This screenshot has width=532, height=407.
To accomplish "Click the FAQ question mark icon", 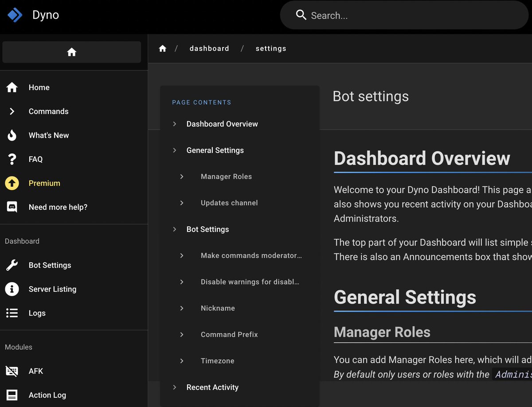I will point(12,159).
